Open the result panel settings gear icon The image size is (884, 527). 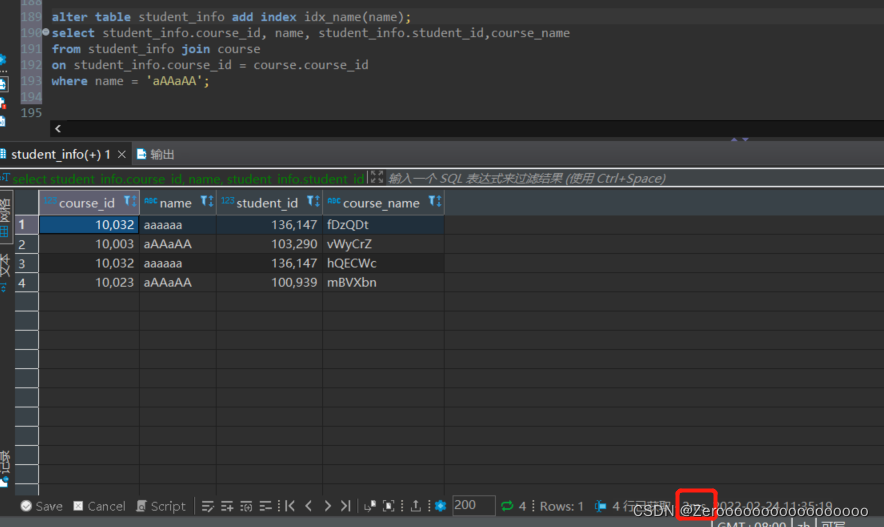click(439, 506)
